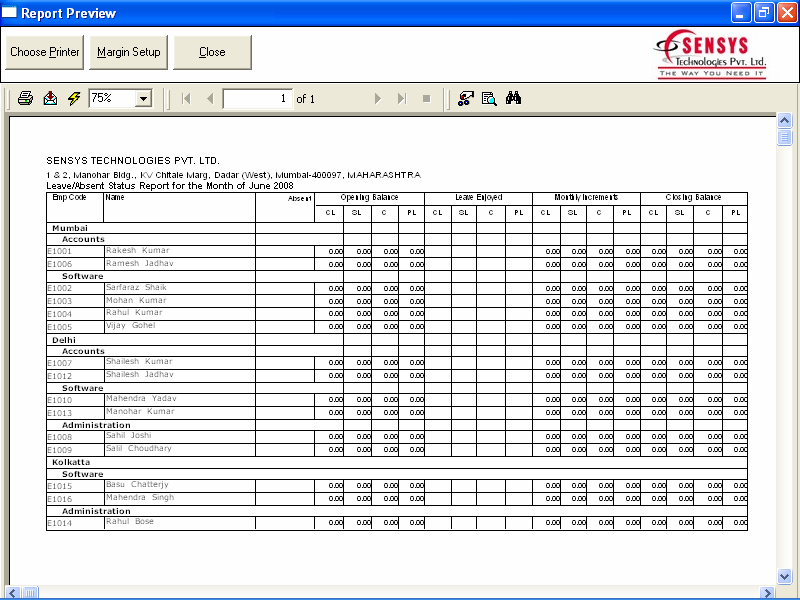Click the 'Closing Balance' column header
The image size is (800, 600).
pyautogui.click(x=693, y=197)
